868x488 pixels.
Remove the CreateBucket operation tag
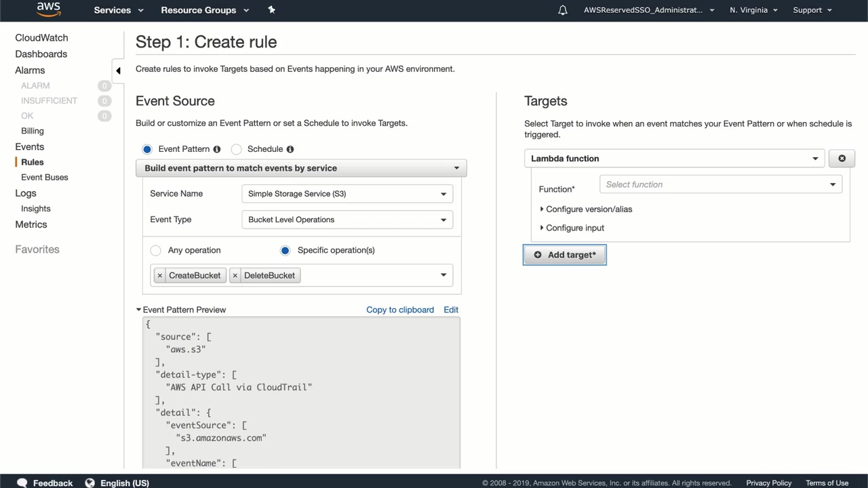click(160, 275)
